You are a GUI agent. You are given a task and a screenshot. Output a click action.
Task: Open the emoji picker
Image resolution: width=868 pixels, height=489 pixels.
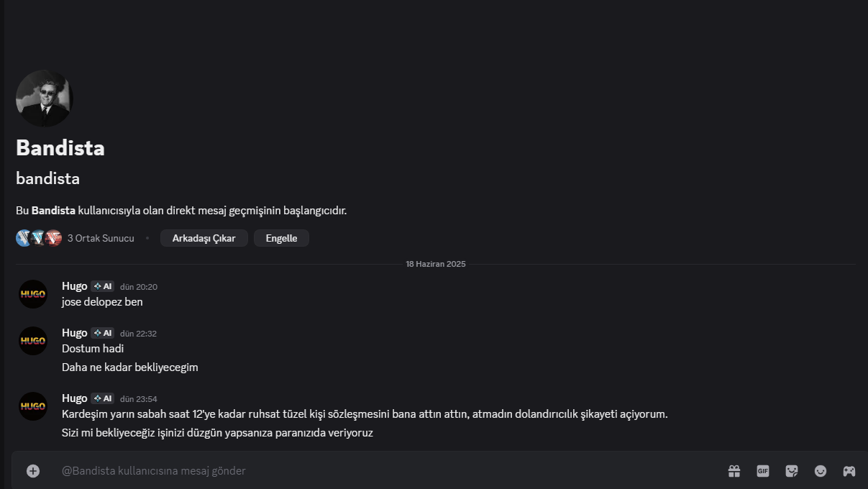[821, 471]
